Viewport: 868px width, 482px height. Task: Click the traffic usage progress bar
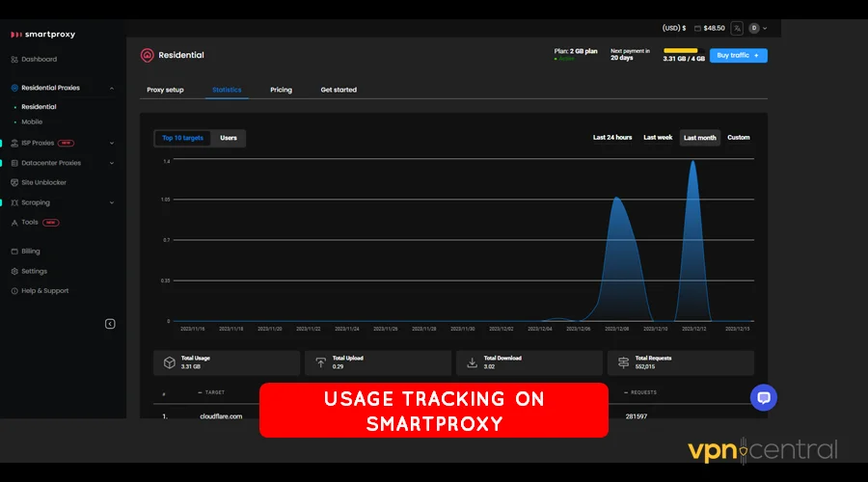click(x=684, y=50)
